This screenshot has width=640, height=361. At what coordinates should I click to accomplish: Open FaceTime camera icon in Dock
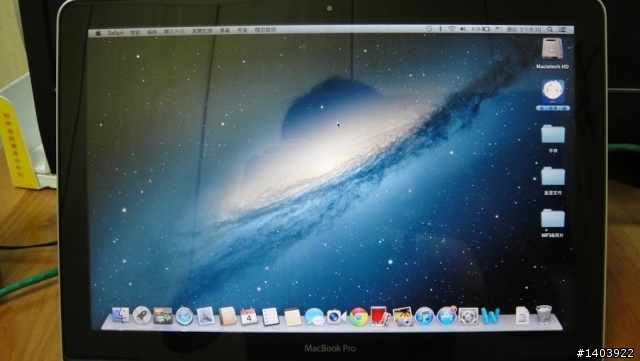(336, 317)
